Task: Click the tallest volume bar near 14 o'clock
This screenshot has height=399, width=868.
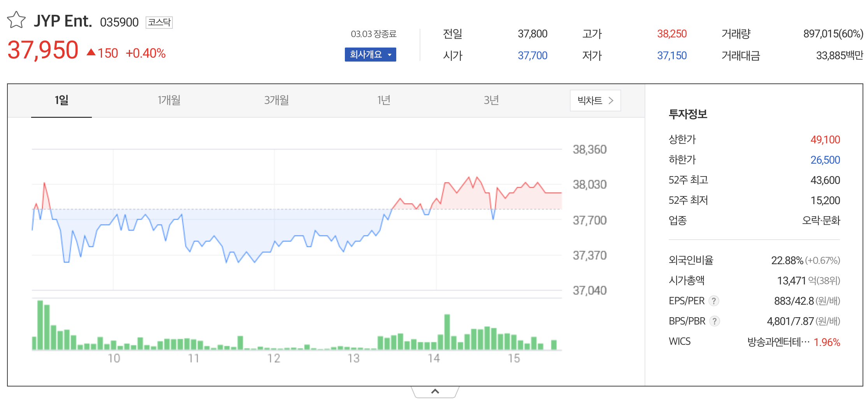Action: [447, 332]
